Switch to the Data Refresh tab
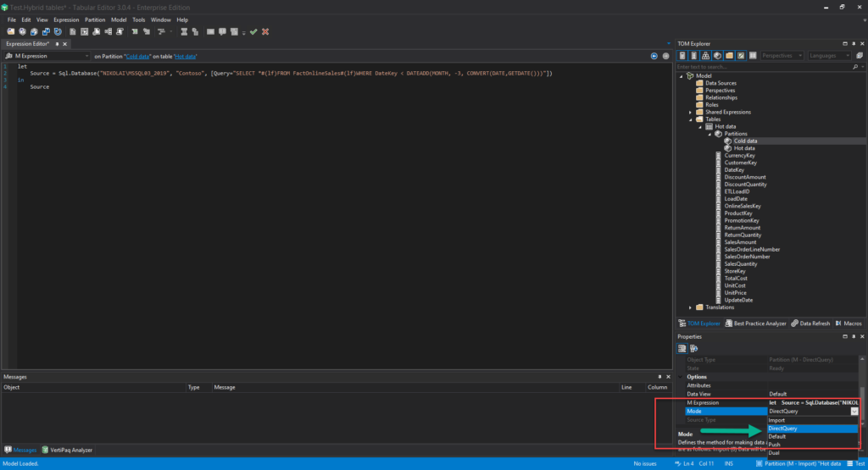 pyautogui.click(x=810, y=323)
